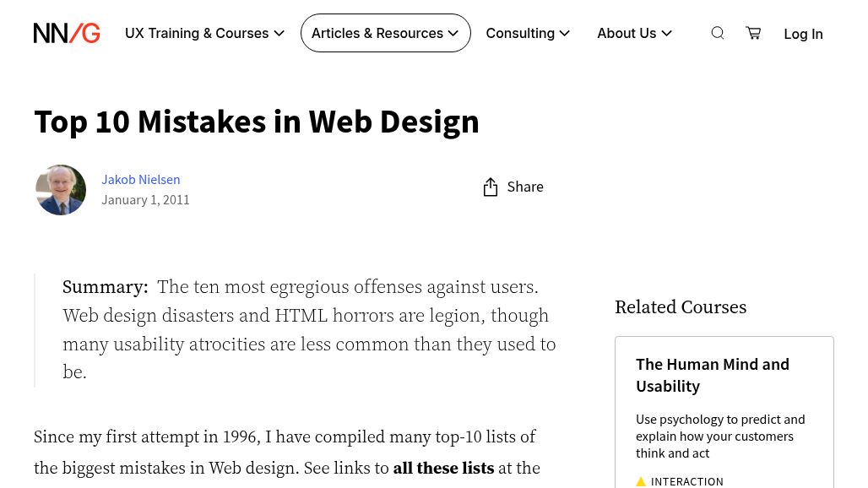Click the Log In button
The height and width of the screenshot is (488, 868).
pyautogui.click(x=803, y=34)
